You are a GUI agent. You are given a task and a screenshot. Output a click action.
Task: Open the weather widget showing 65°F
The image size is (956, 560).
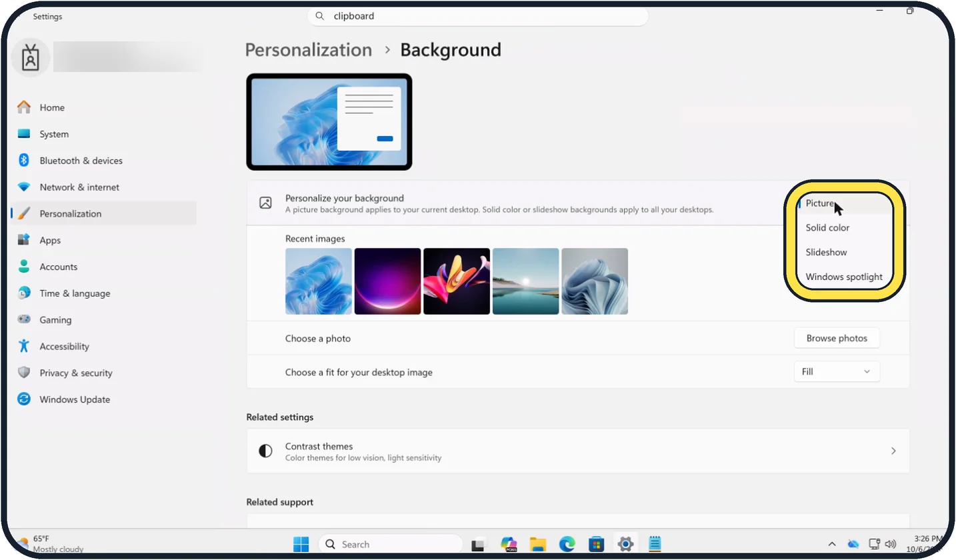50,544
